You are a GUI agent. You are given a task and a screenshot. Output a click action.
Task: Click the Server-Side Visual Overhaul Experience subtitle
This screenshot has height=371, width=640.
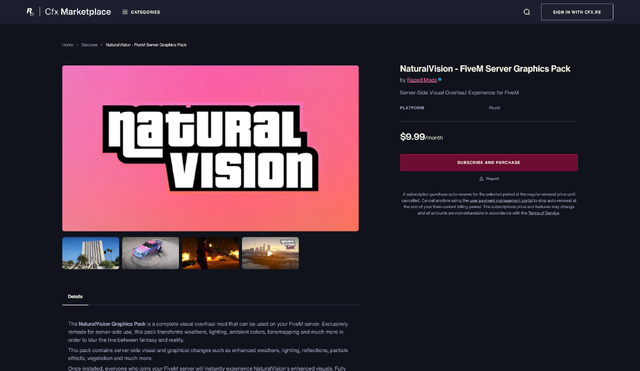pyautogui.click(x=459, y=93)
